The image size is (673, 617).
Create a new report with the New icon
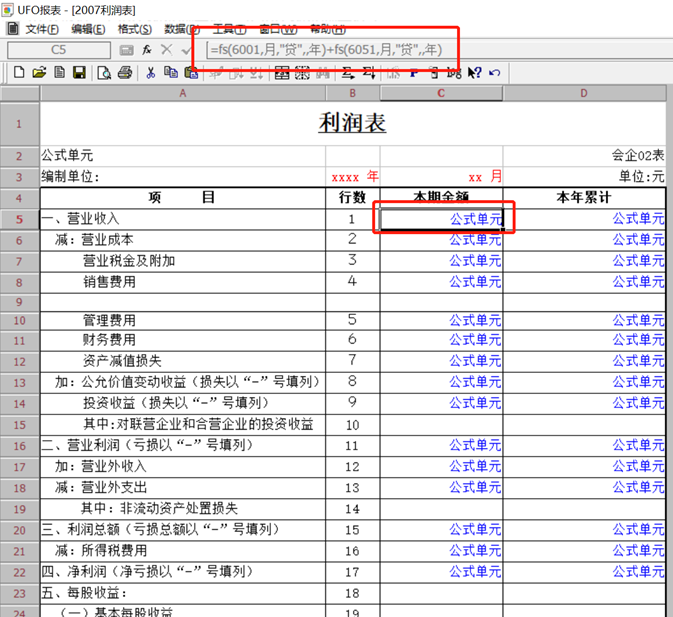pos(19,73)
